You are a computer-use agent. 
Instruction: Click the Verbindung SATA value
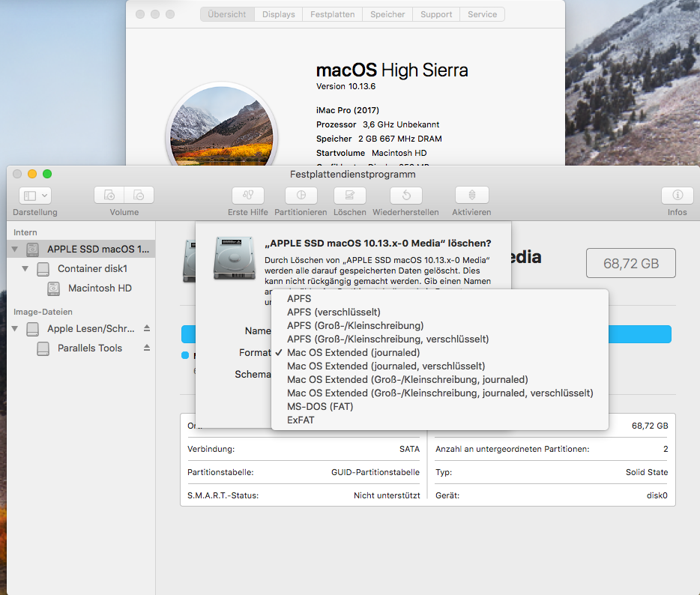coord(409,449)
